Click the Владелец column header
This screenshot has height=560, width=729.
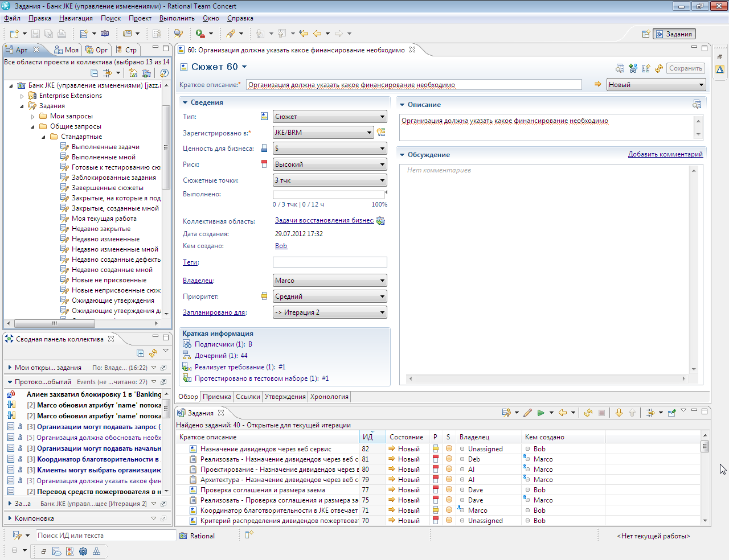click(489, 437)
